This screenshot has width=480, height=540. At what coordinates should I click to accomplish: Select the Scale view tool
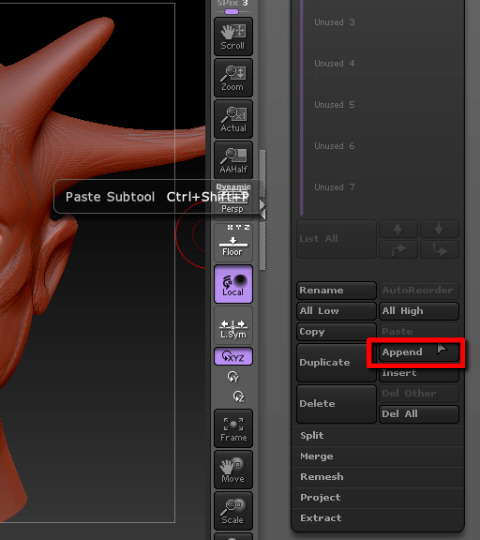click(x=233, y=511)
